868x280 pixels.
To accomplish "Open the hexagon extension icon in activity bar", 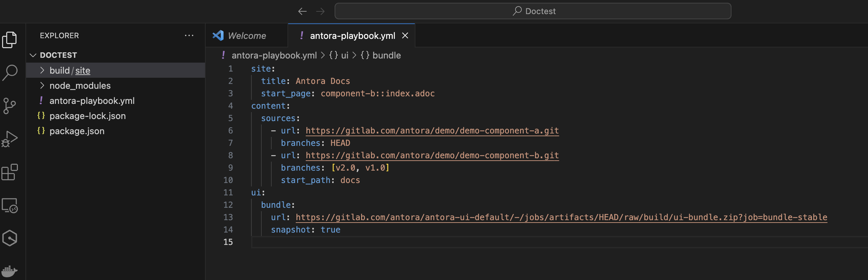I will [10, 238].
